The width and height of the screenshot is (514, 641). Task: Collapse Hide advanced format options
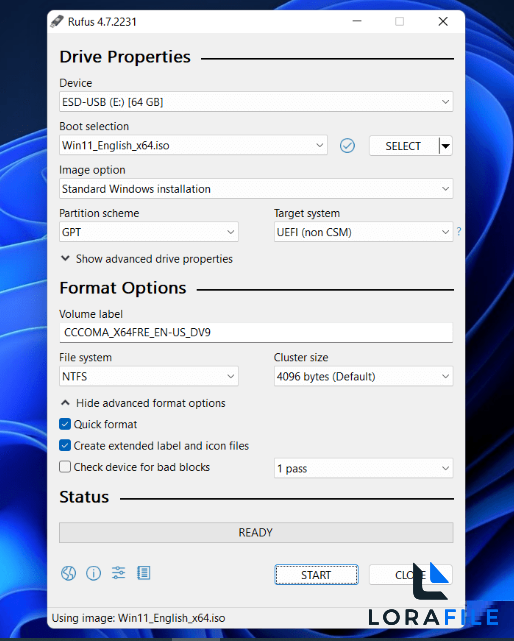[143, 403]
